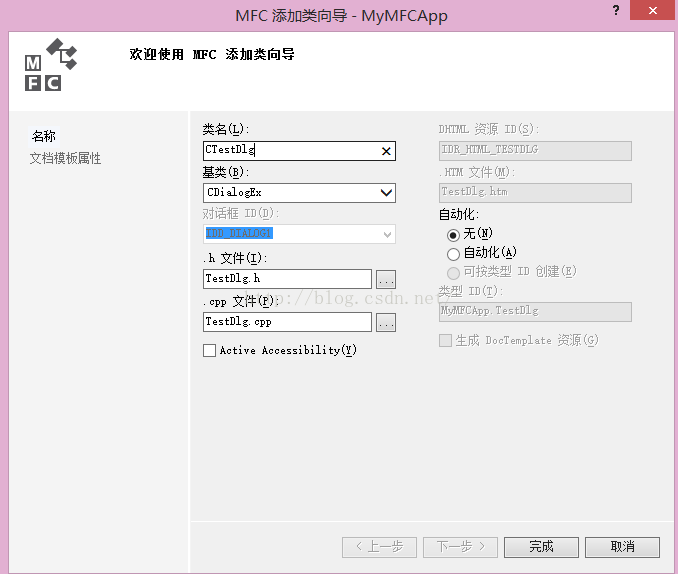Viewport: 678px width, 574px height.
Task: Click the MFC logo icon
Action: pos(51,65)
